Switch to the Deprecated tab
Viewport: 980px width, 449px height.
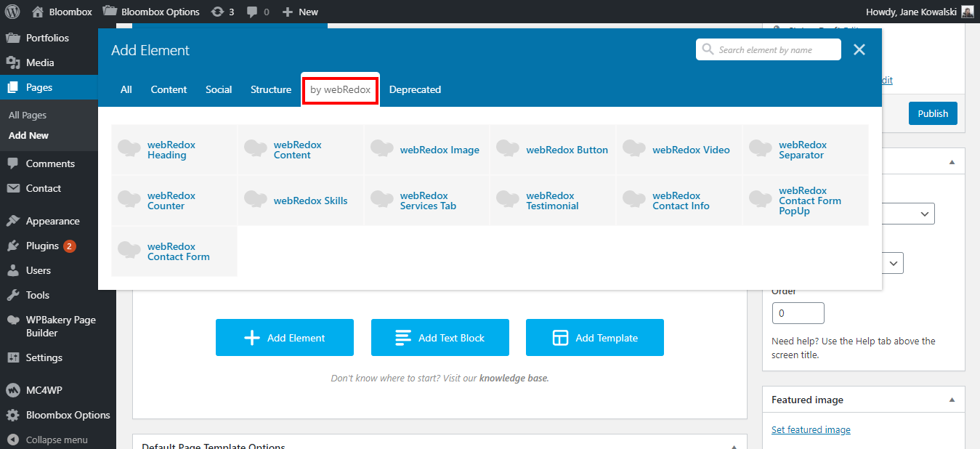[415, 89]
